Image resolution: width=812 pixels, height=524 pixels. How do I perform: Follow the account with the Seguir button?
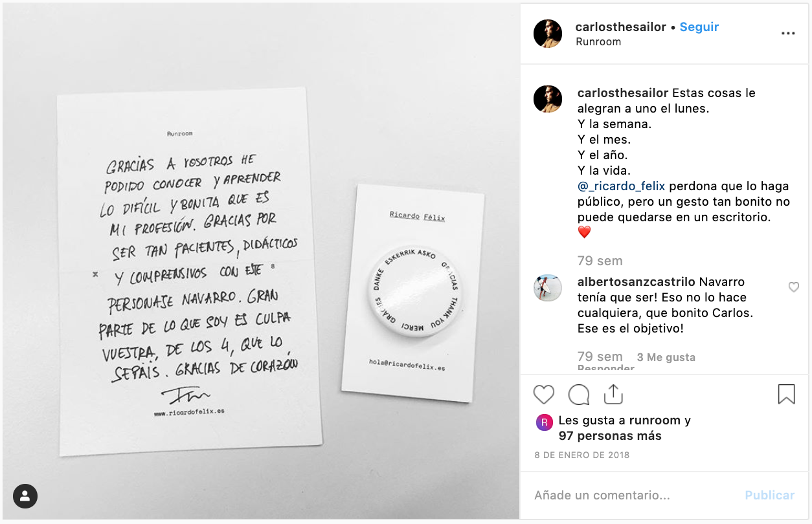point(699,27)
